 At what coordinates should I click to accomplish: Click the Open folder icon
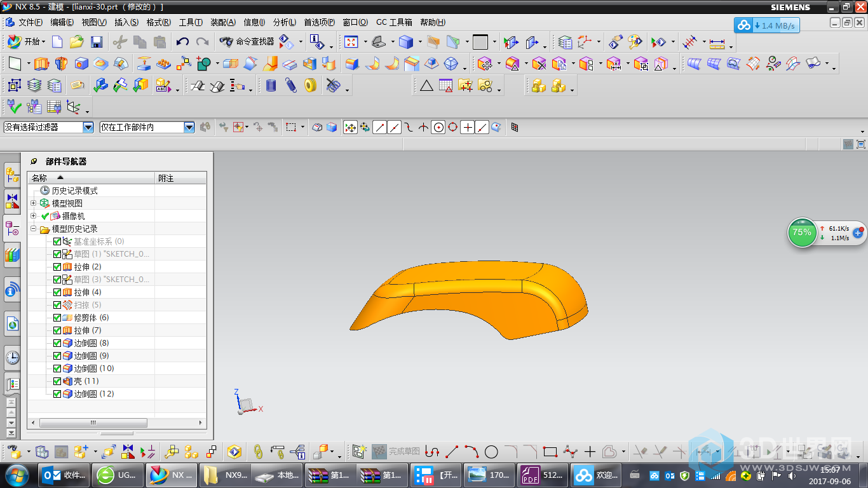[77, 42]
